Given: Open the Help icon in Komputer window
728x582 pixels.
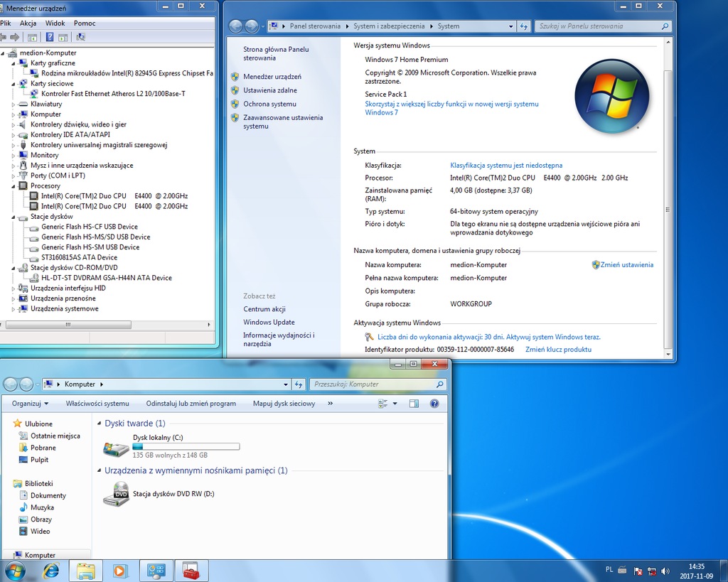Looking at the screenshot, I should 434,404.
